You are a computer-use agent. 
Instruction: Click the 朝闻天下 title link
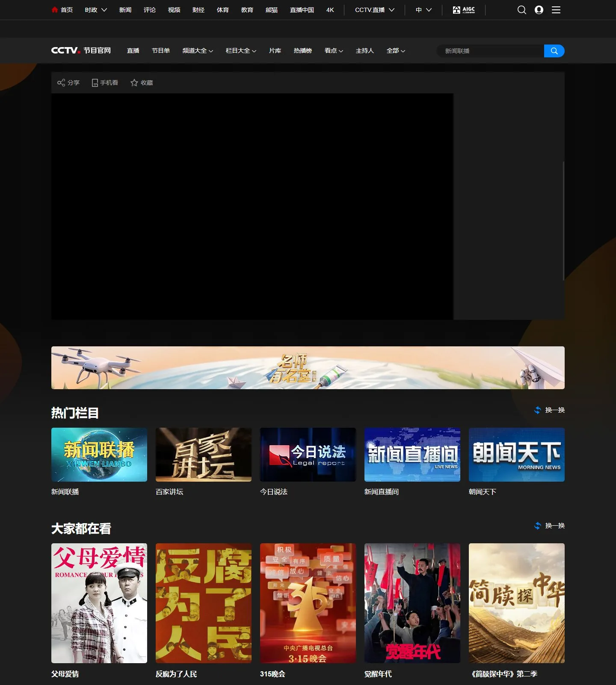tap(483, 492)
